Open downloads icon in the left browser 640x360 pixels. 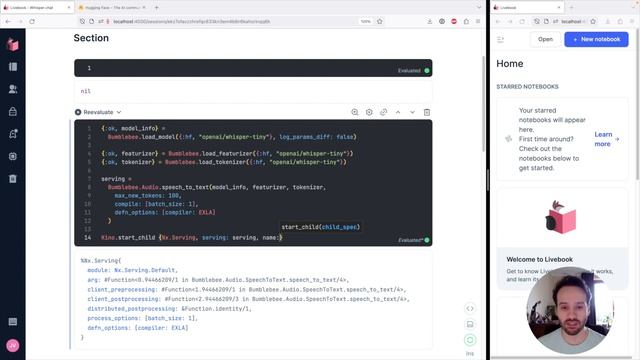pos(429,21)
